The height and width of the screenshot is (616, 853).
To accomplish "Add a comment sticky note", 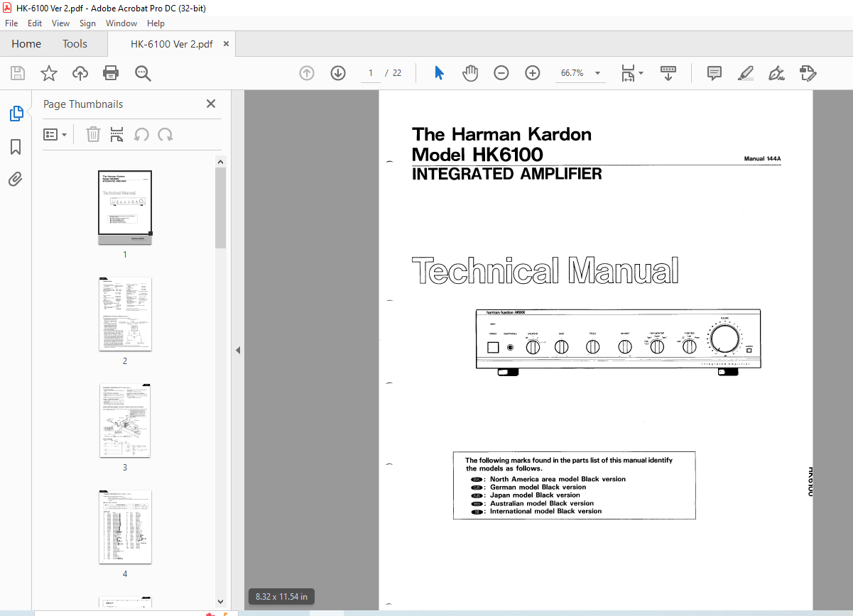I will (715, 73).
